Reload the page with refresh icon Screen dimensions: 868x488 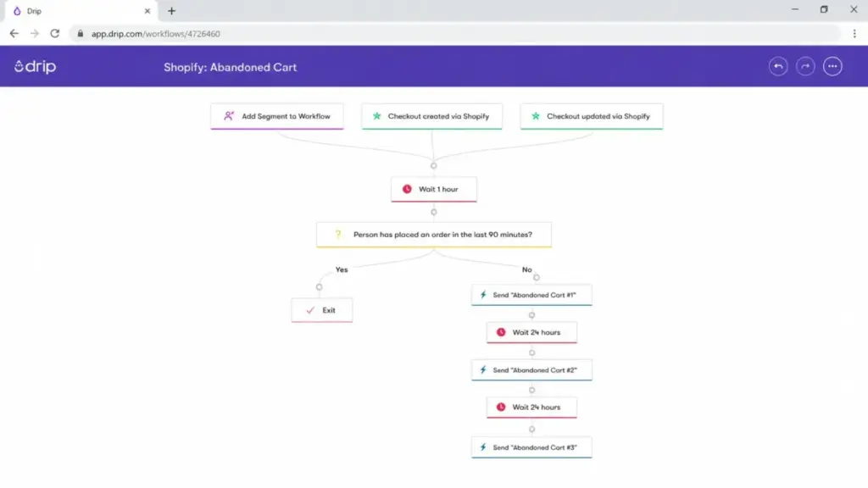55,34
